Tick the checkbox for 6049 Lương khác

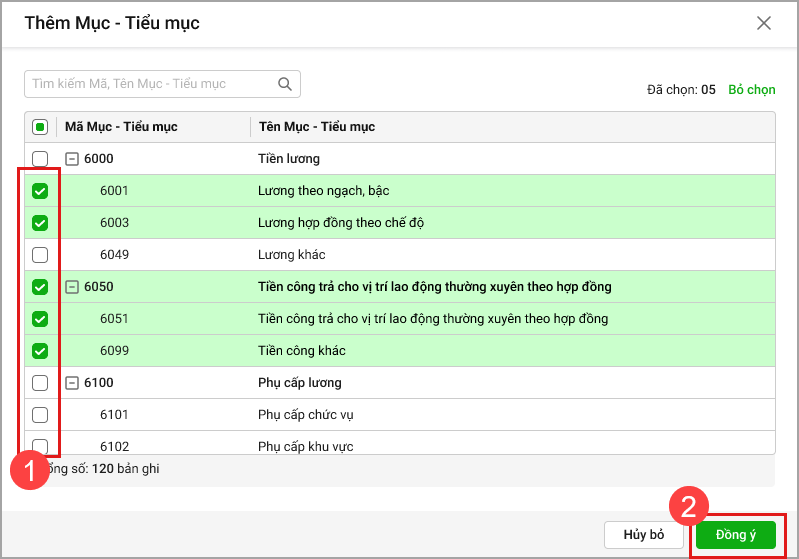pos(40,255)
